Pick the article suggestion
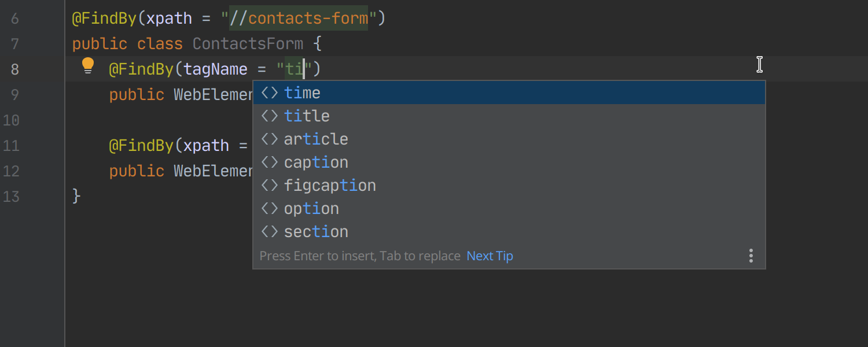Screen dimensions: 868x347 pos(509,139)
